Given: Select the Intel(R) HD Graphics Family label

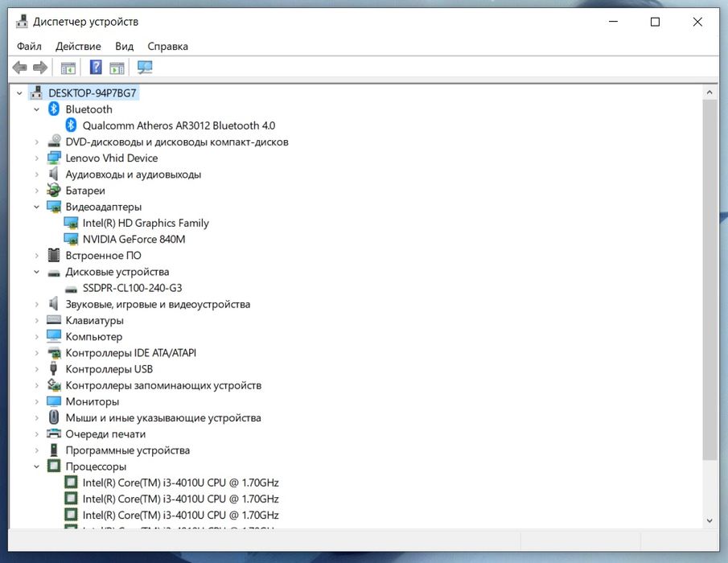Looking at the screenshot, I should [x=146, y=223].
